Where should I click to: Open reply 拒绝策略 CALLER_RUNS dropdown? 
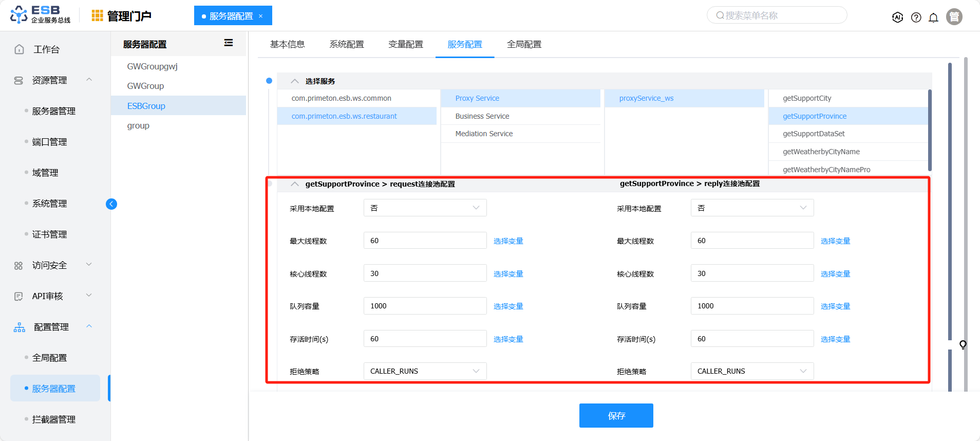(x=751, y=371)
